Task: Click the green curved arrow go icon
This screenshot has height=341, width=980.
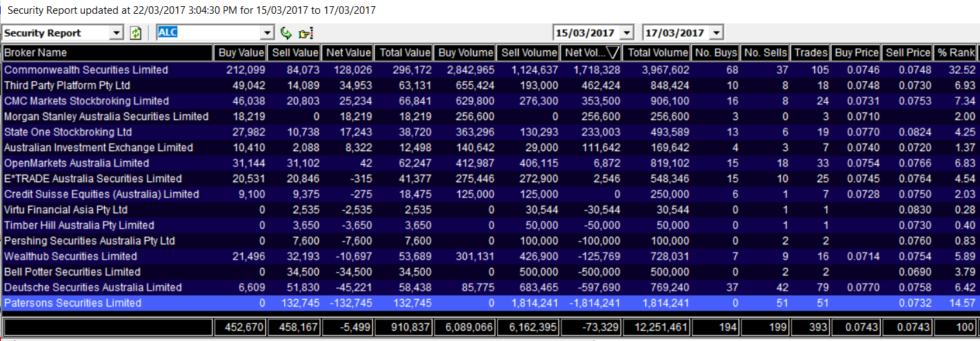Action: coord(287,33)
